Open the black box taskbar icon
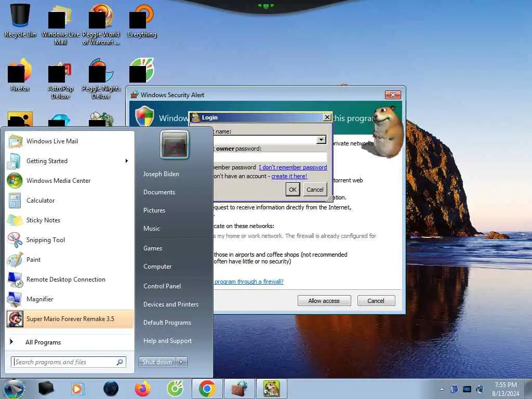Viewport: 532px width, 399px height. [x=46, y=389]
